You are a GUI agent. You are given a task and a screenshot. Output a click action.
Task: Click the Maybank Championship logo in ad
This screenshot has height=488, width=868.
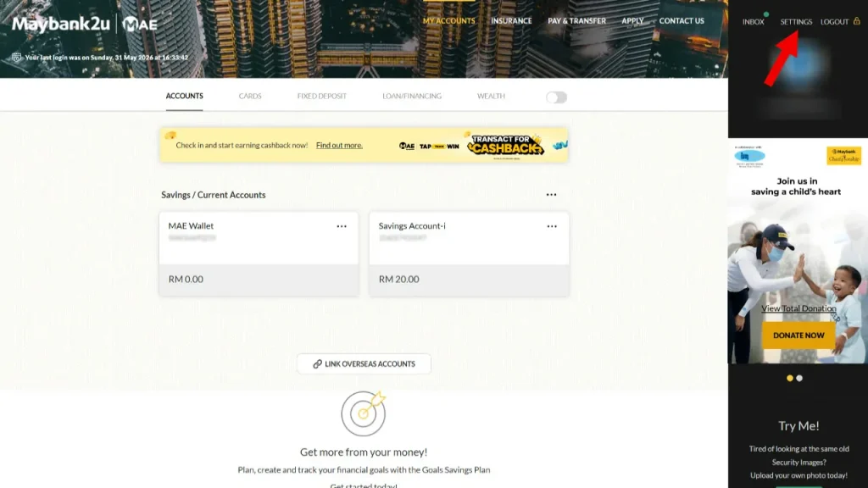coord(843,156)
